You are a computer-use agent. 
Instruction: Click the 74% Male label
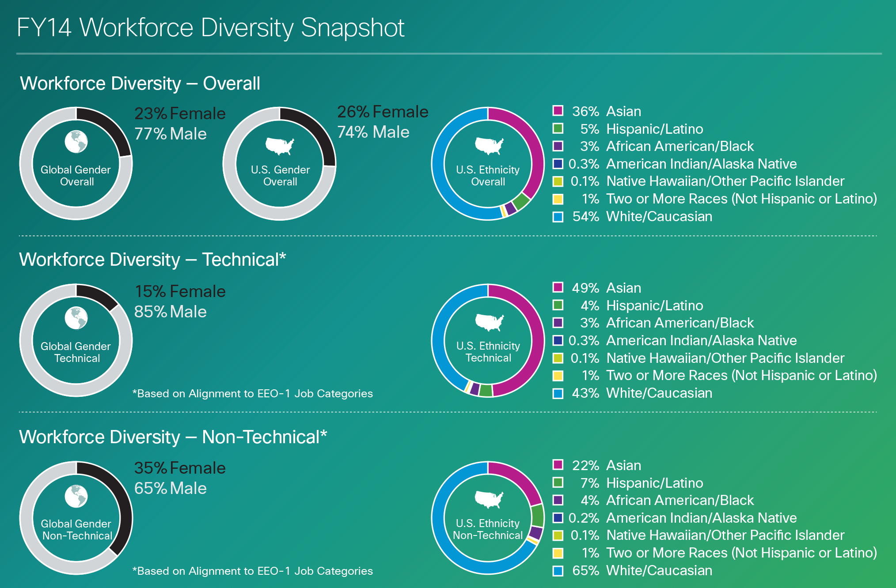pyautogui.click(x=373, y=132)
